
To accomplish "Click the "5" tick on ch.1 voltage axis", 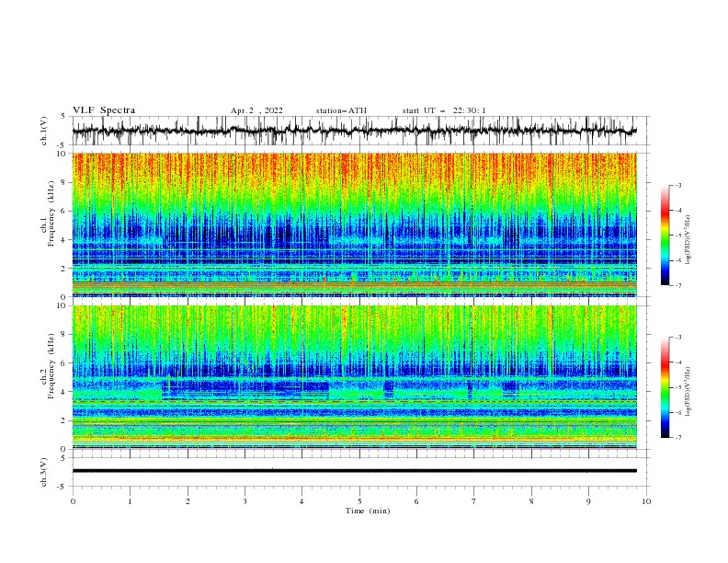I will click(63, 116).
